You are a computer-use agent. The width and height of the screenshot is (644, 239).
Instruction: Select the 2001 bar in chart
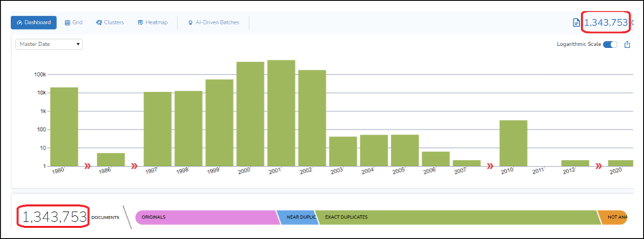(281, 113)
